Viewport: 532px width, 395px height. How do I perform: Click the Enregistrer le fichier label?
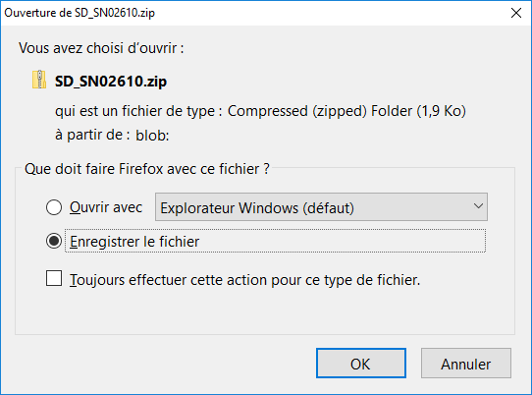tap(134, 242)
